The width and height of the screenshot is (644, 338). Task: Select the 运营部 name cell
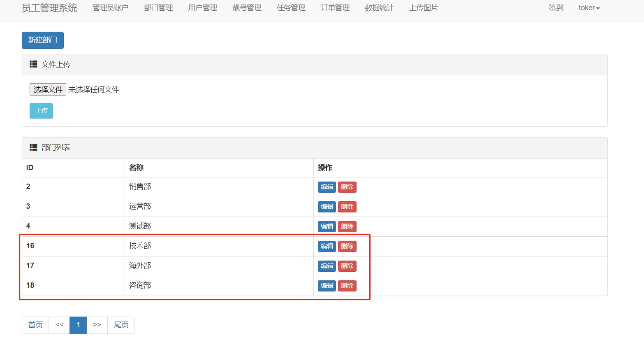219,207
